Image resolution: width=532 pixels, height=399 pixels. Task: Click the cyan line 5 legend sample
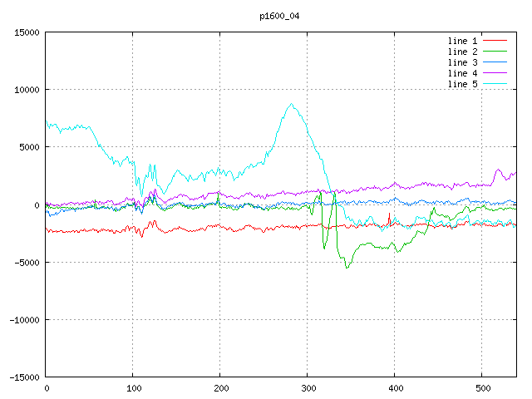(x=495, y=84)
